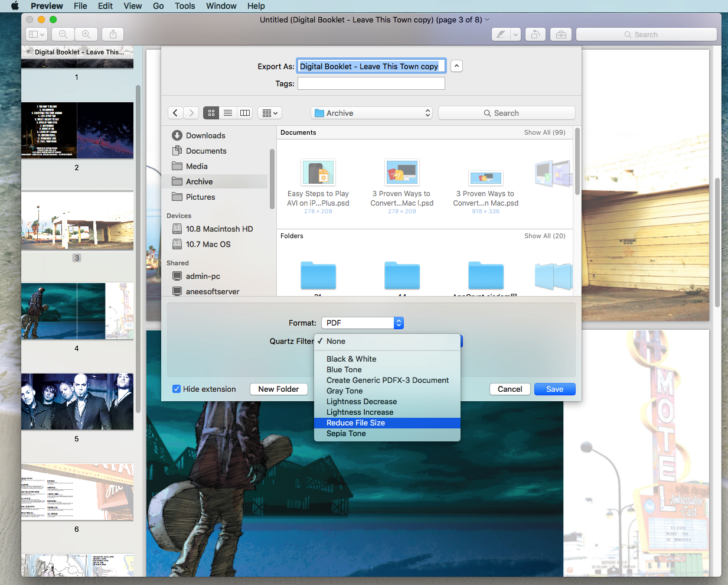The image size is (728, 585).
Task: Uncheck the Hide extension checkbox
Action: pos(177,389)
